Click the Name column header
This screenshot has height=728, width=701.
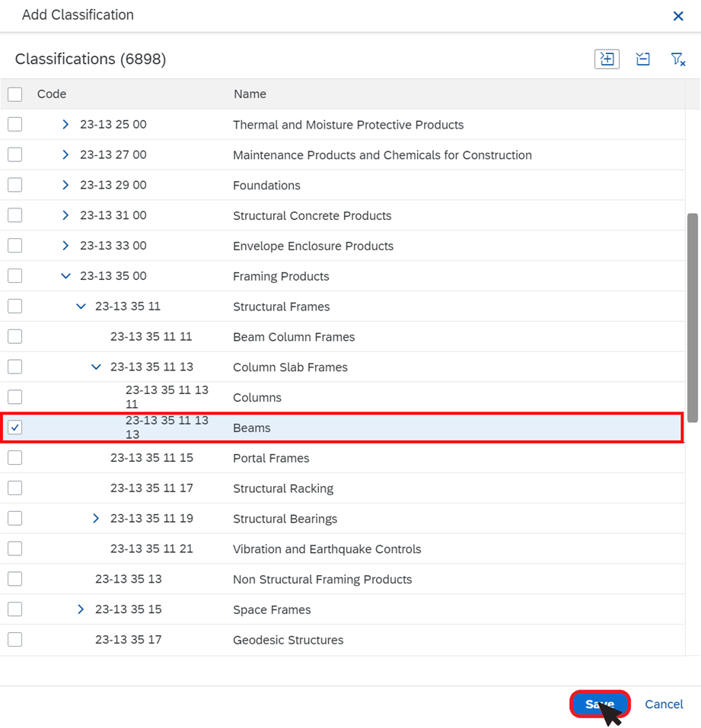click(250, 94)
